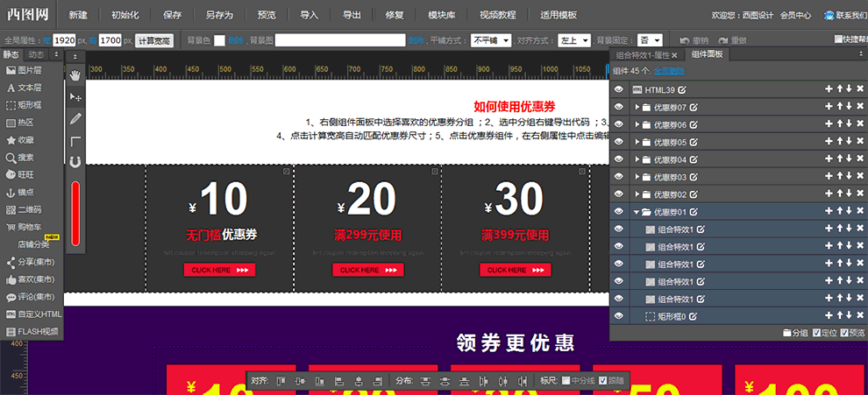The image size is (868, 395).
Task: Toggle visibility of 优惠券02 group
Action: point(619,194)
